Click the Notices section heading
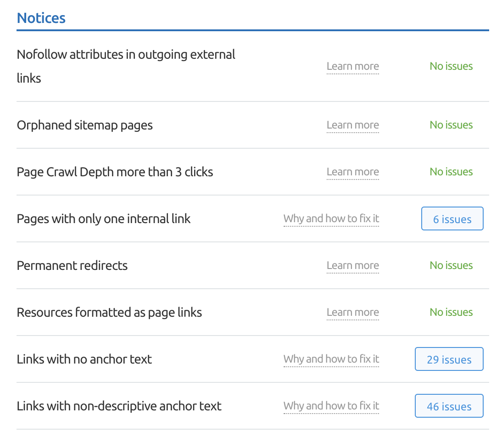502x448 pixels. point(41,17)
